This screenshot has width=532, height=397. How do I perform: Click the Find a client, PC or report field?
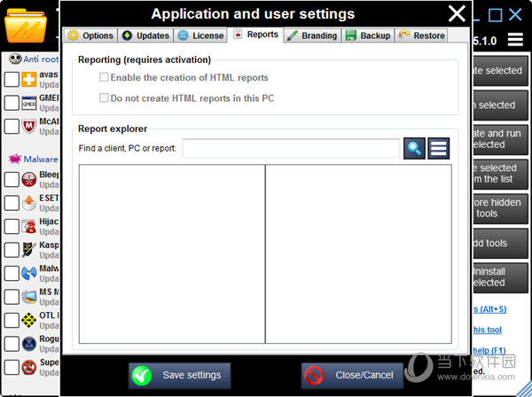pyautogui.click(x=291, y=148)
